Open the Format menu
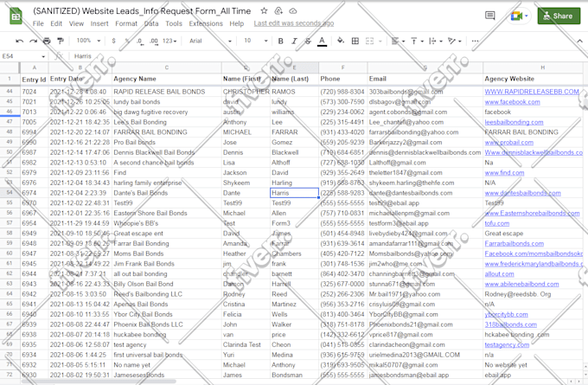Viewport: 588px width, 385px height. pyautogui.click(x=126, y=23)
